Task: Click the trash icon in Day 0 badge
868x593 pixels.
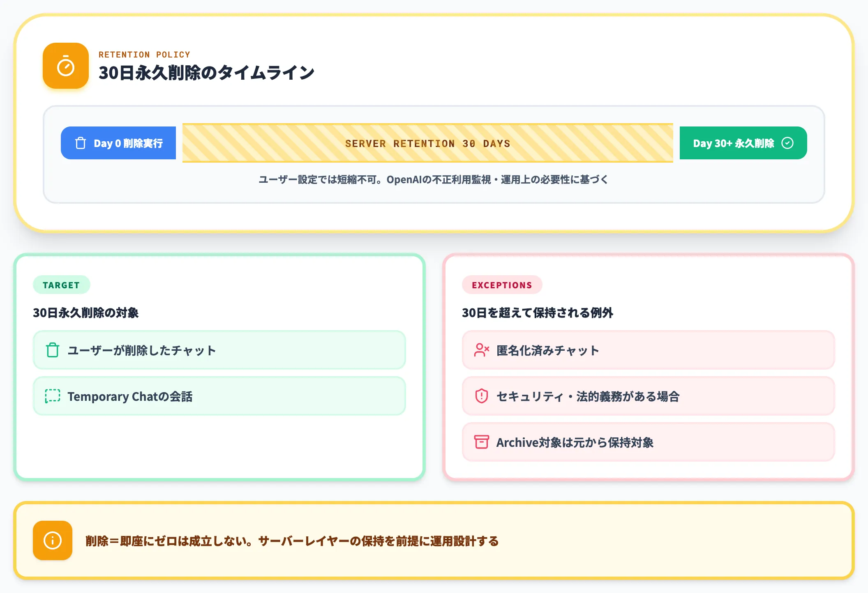Action: click(81, 143)
